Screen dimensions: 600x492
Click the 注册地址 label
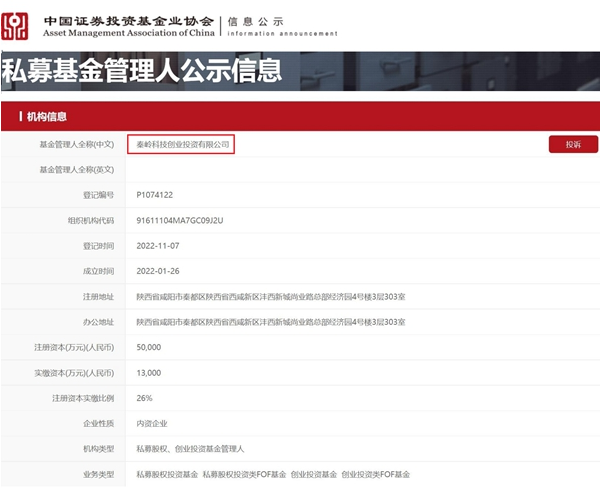(x=99, y=297)
